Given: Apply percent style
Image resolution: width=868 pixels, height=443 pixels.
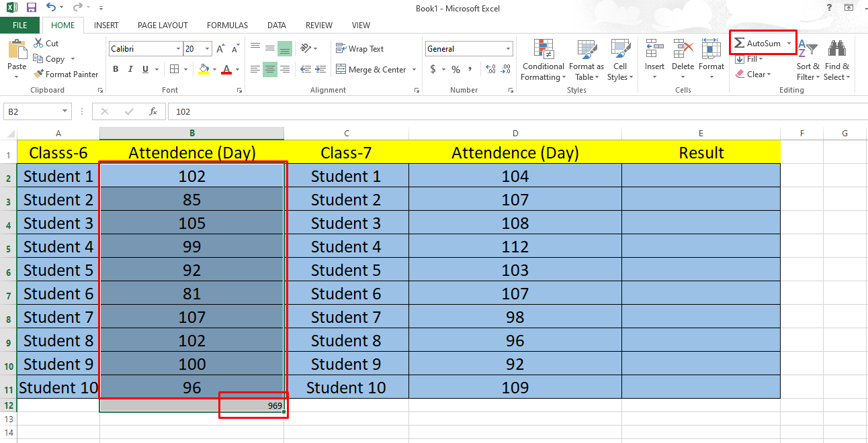Looking at the screenshot, I should tap(456, 69).
